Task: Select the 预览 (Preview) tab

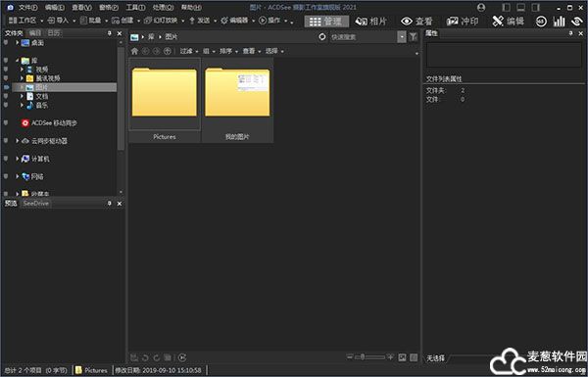Action: click(x=11, y=204)
